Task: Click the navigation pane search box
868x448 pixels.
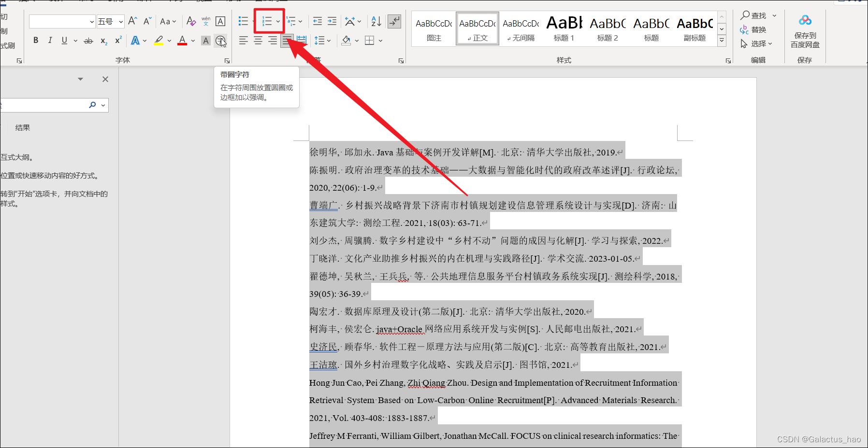Action: (43, 105)
